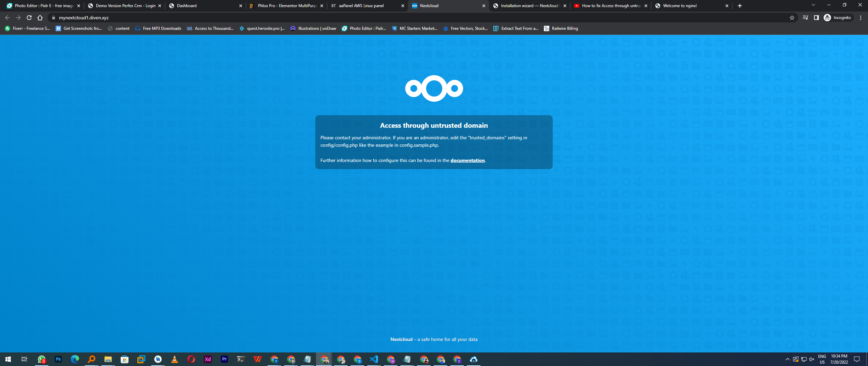Expand the tab search dropdown arrow
The image size is (868, 366).
[x=813, y=5]
